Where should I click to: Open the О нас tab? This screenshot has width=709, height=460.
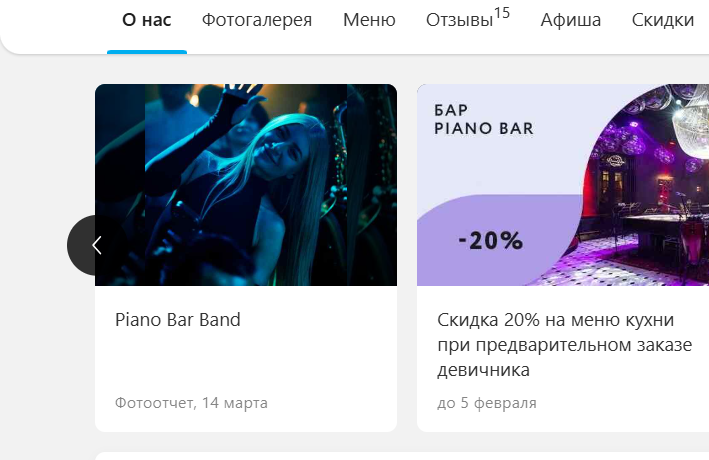click(x=147, y=20)
